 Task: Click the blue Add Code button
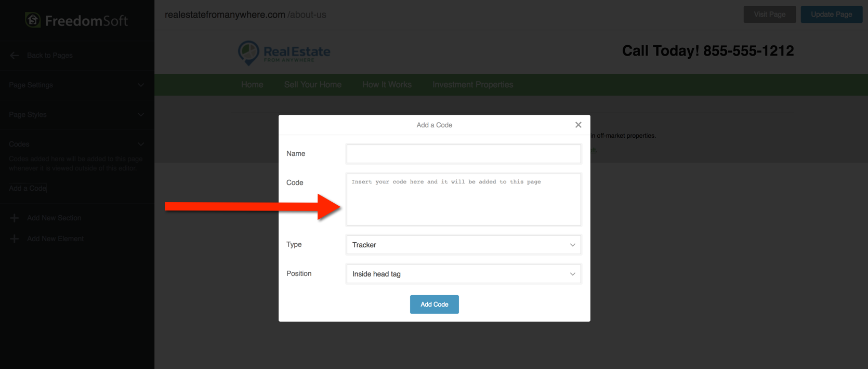point(435,305)
